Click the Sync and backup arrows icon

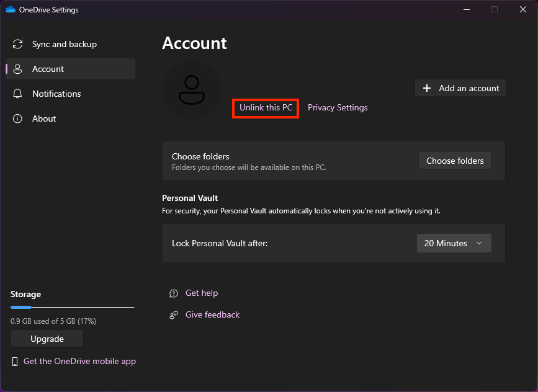(x=17, y=44)
